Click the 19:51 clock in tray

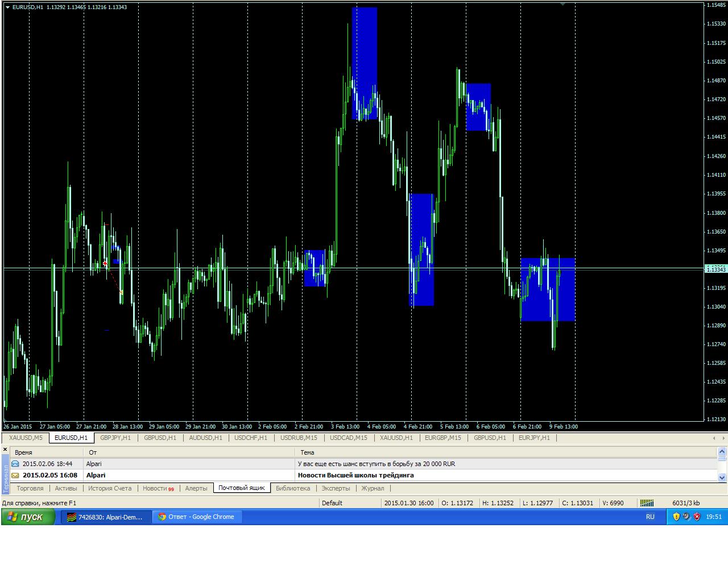(714, 517)
